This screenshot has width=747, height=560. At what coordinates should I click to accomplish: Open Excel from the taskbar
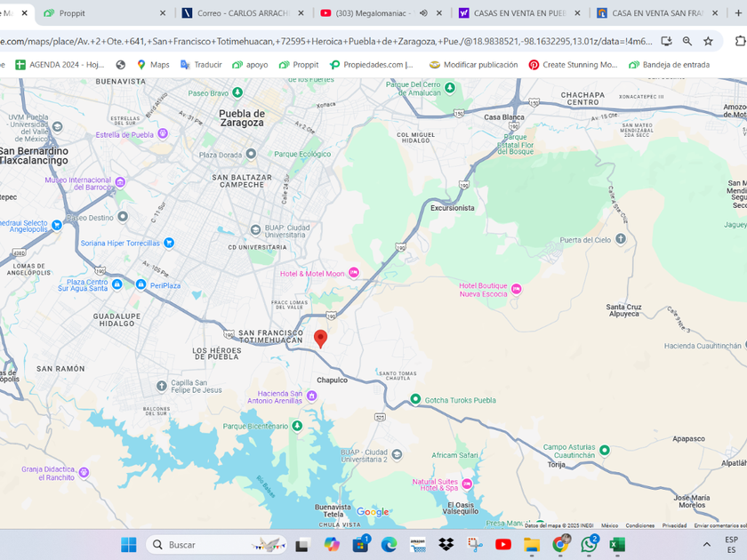(x=617, y=545)
